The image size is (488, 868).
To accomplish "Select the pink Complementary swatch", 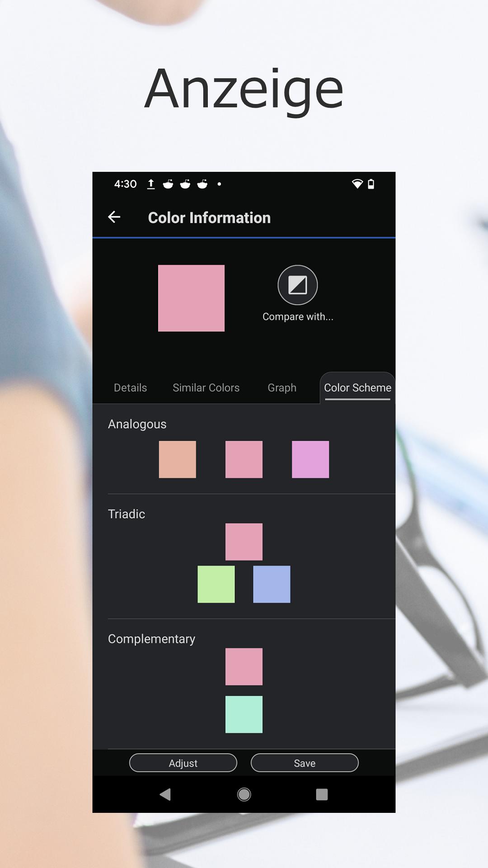I will point(244,667).
